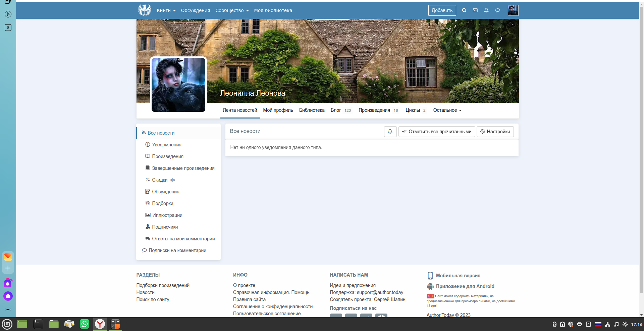The height and width of the screenshot is (331, 644).
Task: Click the bell button beside Все новости heading
Action: click(x=390, y=132)
